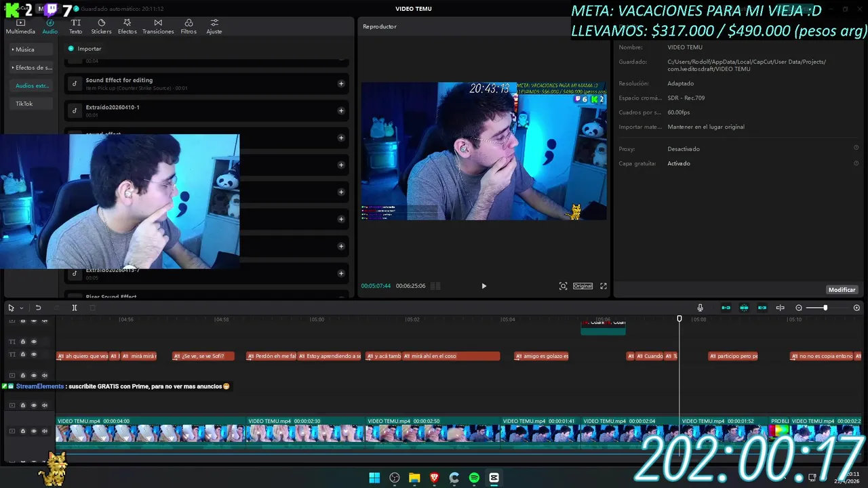Switch to the Transiciones tab
868x488 pixels.
click(x=158, y=26)
